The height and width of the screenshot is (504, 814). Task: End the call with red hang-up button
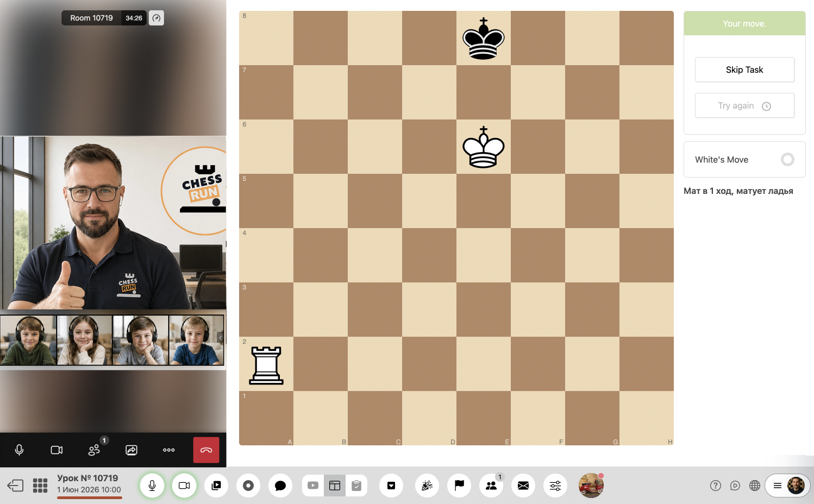[206, 450]
